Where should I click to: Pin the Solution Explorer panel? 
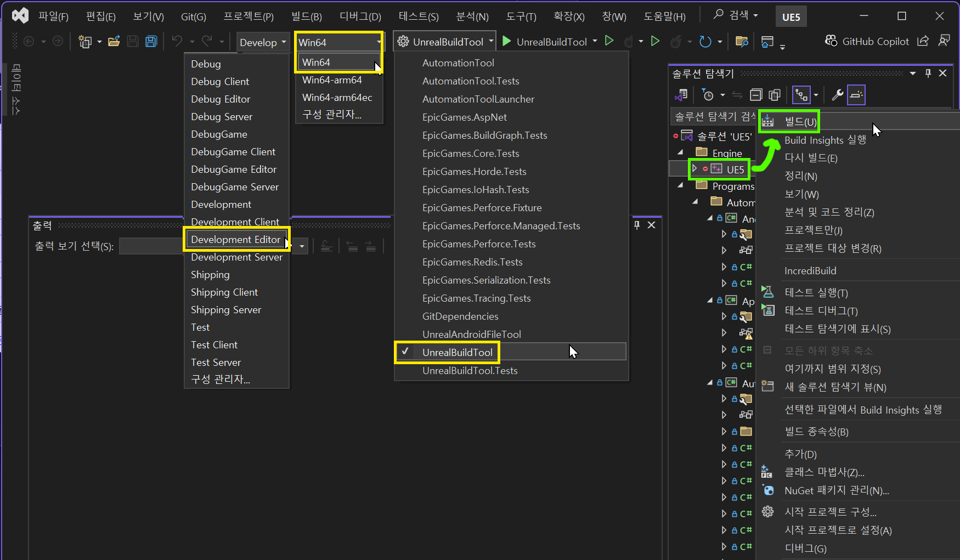point(928,73)
